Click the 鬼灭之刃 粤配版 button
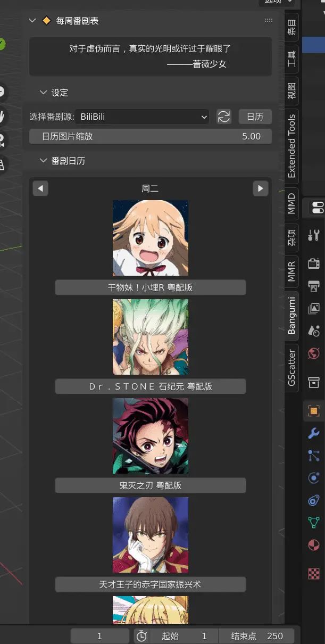Image resolution: width=325 pixels, height=644 pixels. click(150, 485)
